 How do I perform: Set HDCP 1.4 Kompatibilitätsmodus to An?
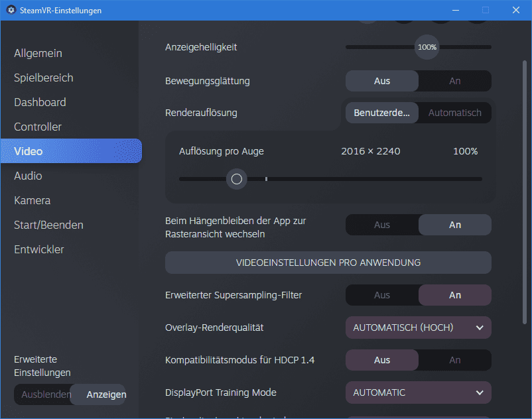pyautogui.click(x=455, y=360)
